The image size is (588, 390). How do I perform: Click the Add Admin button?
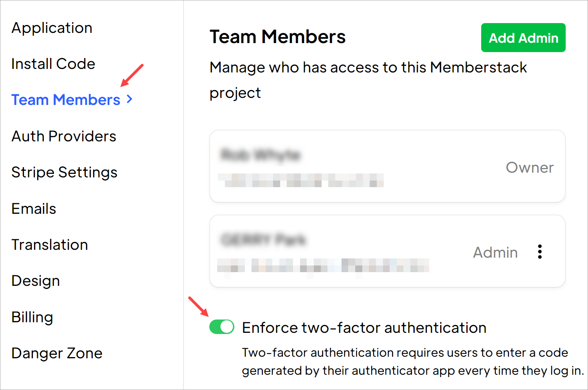tap(523, 38)
